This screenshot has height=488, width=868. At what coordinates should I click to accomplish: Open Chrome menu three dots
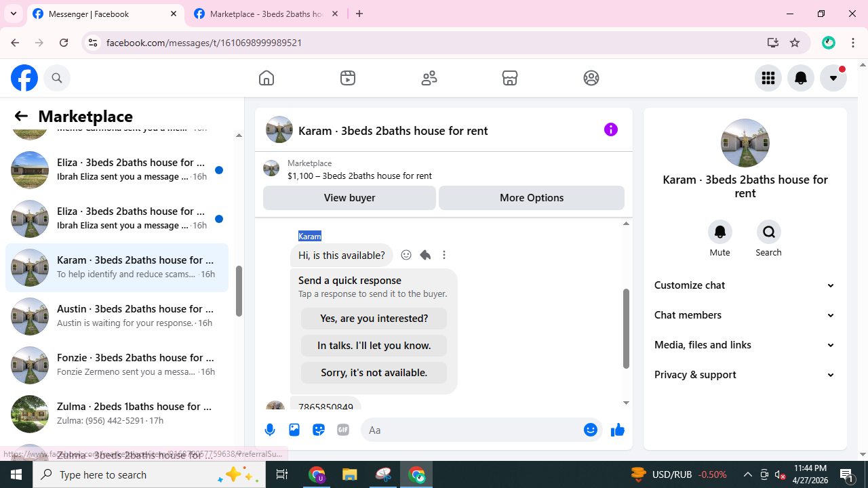(x=853, y=43)
